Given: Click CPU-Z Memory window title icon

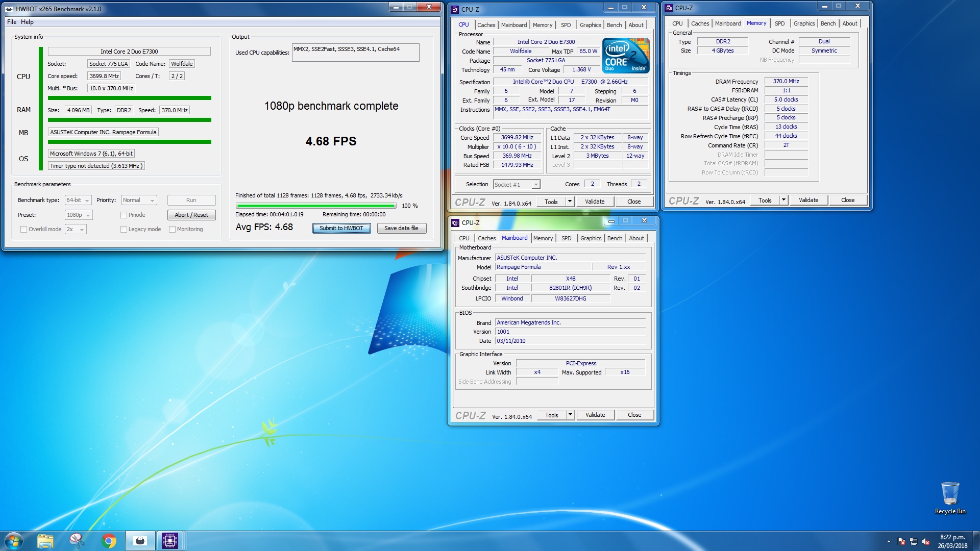Looking at the screenshot, I should (x=669, y=8).
